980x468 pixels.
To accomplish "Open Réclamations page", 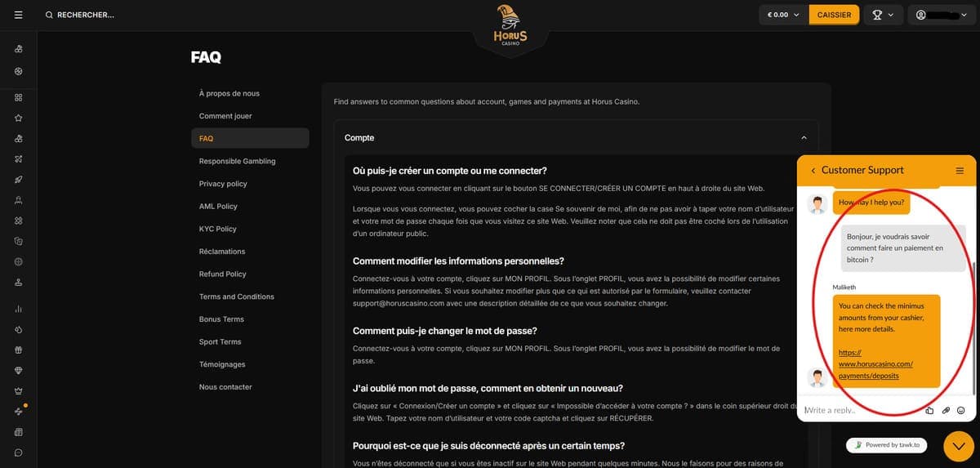I will 222,252.
